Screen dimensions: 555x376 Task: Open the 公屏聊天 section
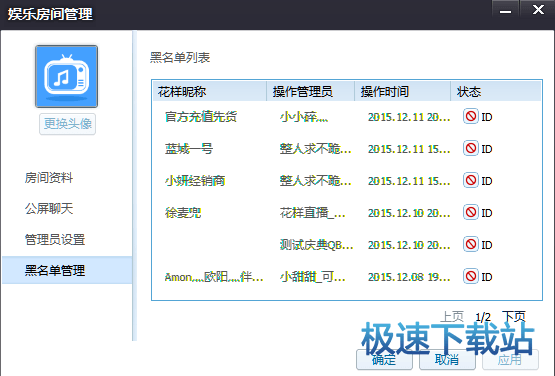pyautogui.click(x=49, y=209)
